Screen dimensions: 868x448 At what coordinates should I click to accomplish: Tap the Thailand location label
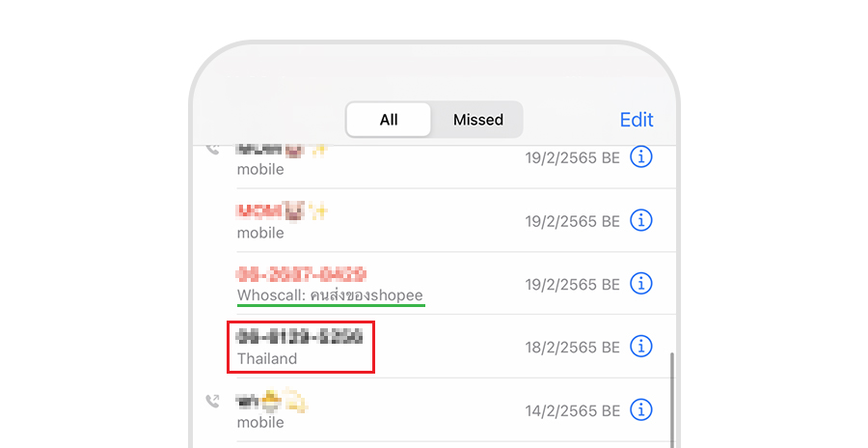click(267, 359)
